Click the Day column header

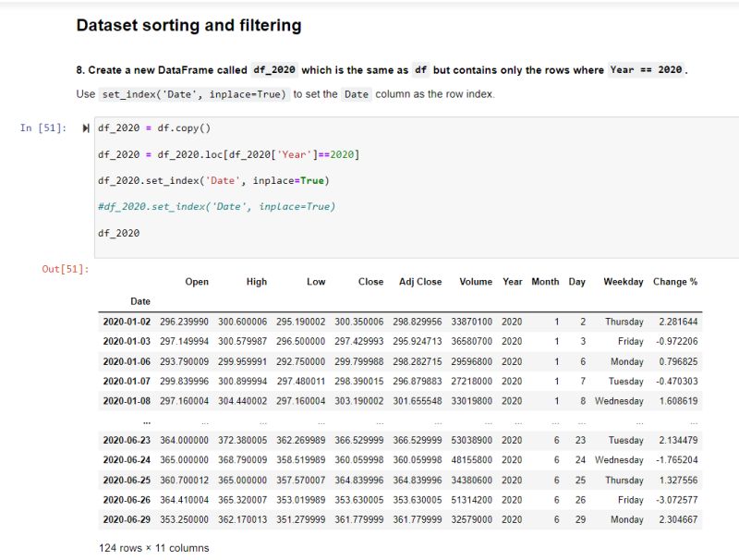click(x=576, y=282)
